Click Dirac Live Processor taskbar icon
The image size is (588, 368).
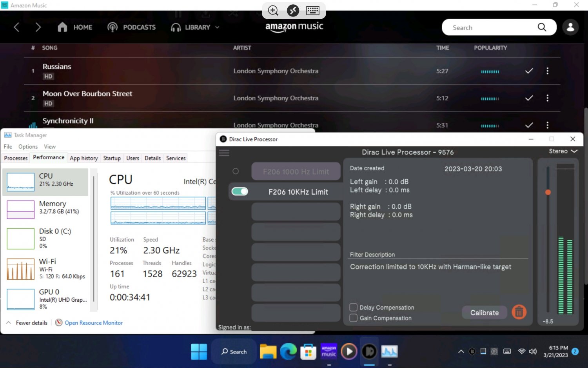pyautogui.click(x=369, y=352)
